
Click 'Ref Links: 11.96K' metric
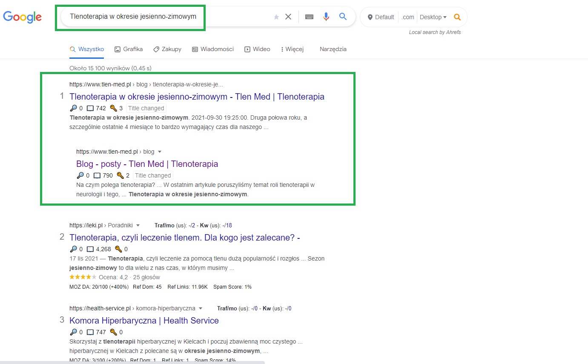point(188,287)
